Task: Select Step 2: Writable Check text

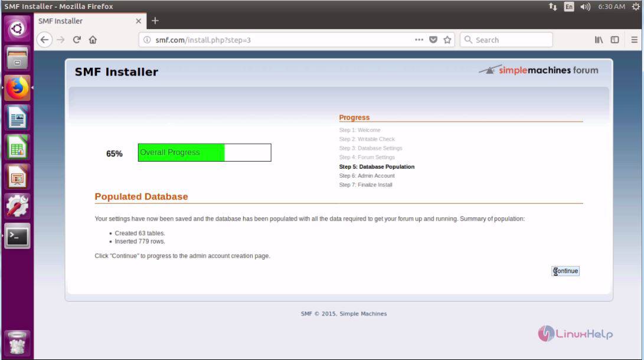Action: coord(367,139)
